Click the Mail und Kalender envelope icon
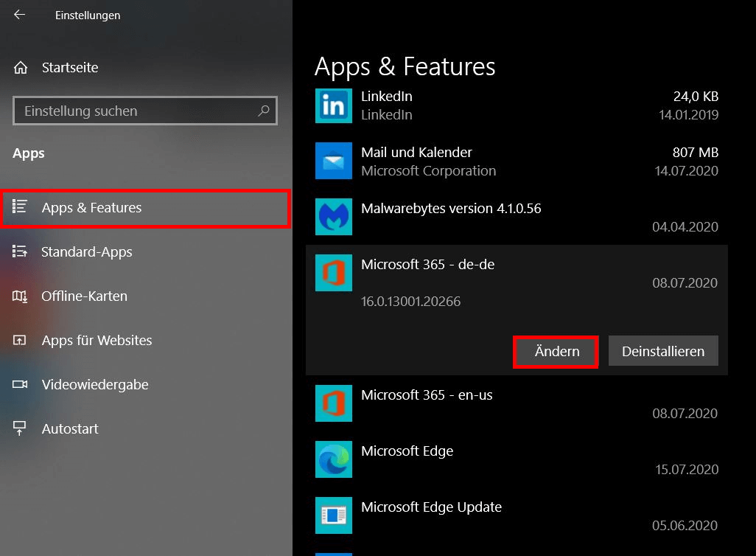Screen dimensions: 756x556 click(x=334, y=161)
